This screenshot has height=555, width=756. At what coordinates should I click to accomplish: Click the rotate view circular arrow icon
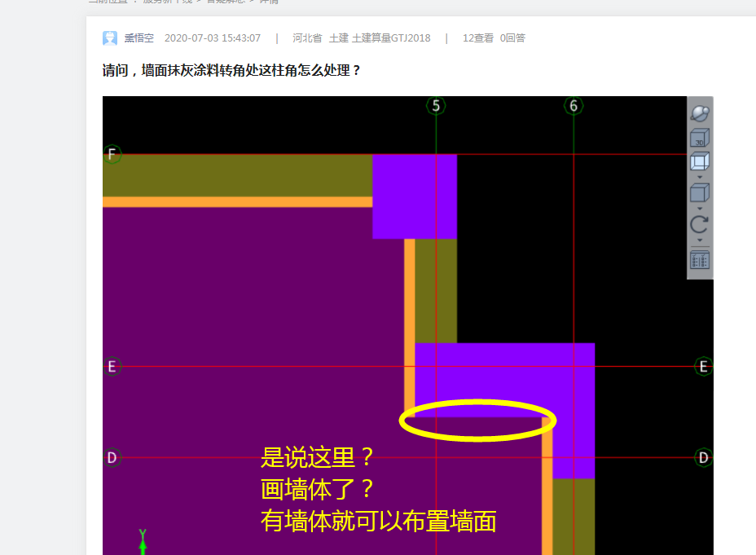click(700, 224)
